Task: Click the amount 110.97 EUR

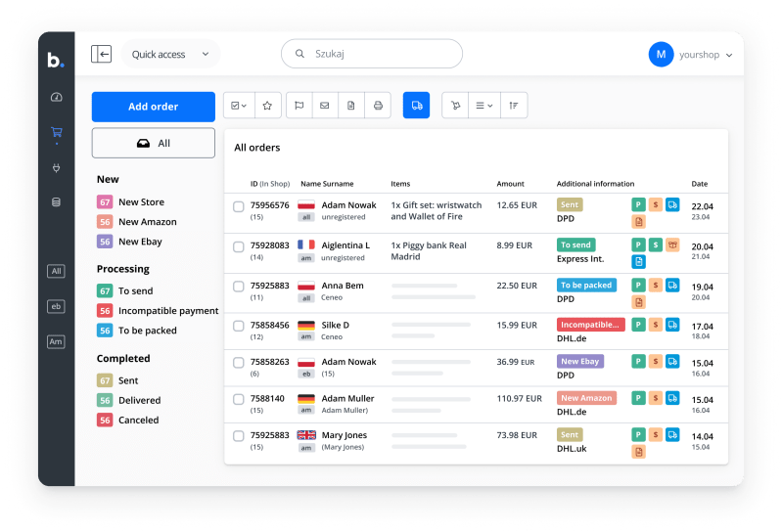Action: tap(519, 398)
